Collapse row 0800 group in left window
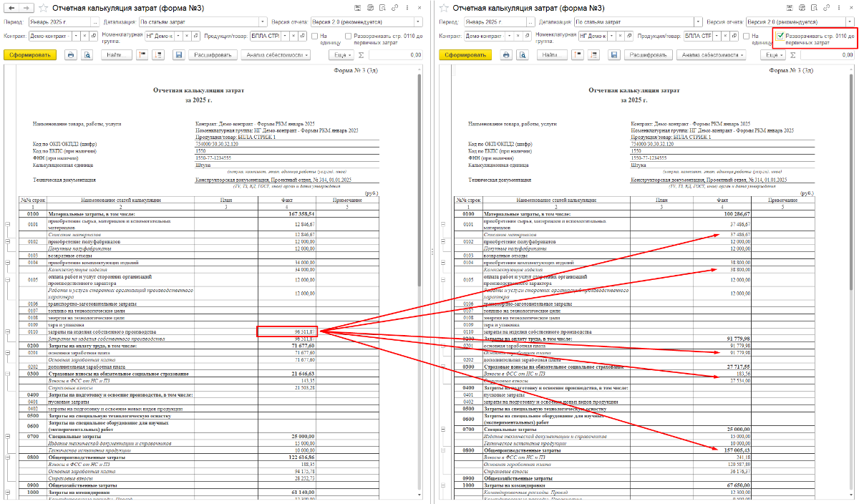This screenshot has width=859, height=504. 7,455
